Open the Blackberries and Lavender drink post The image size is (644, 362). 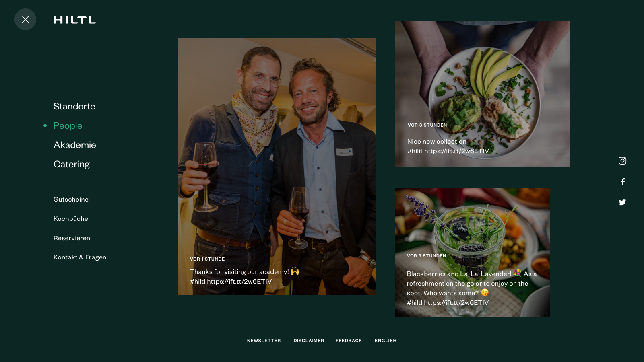(x=473, y=252)
